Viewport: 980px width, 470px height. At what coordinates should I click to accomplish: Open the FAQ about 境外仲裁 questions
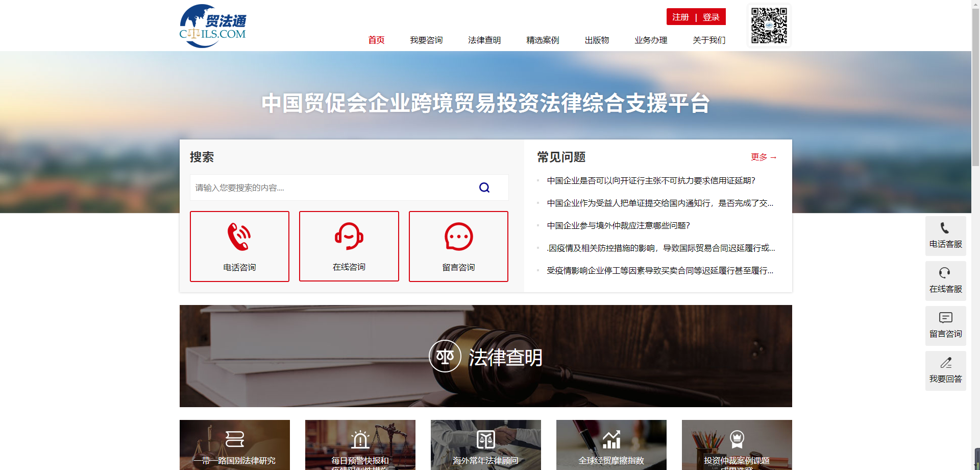point(618,225)
